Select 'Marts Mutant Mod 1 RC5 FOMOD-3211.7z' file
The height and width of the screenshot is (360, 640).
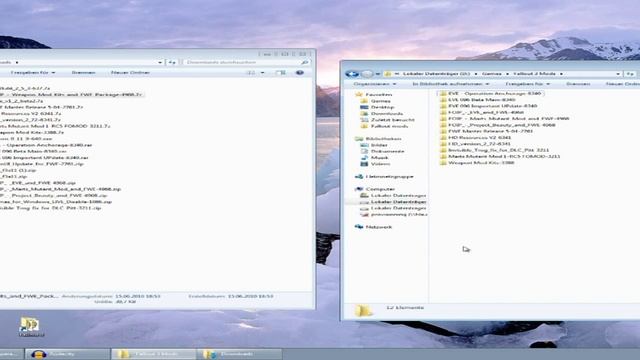pos(55,126)
